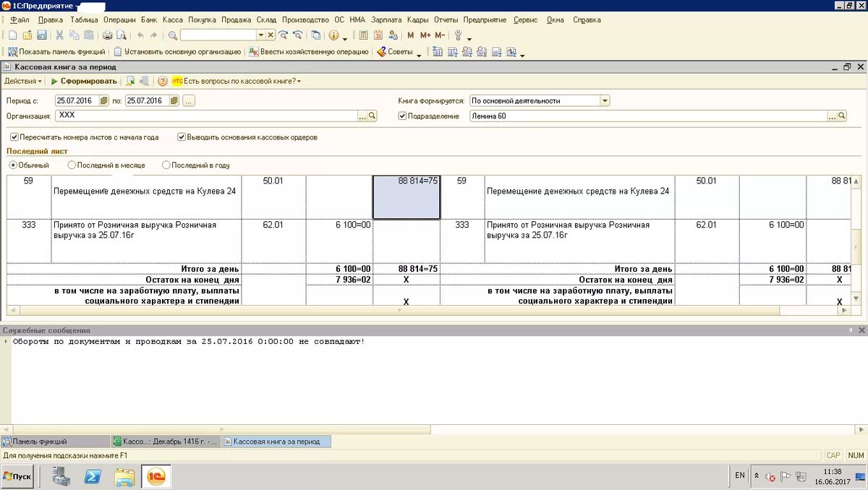Click the Print icon in toolbar

tap(107, 35)
